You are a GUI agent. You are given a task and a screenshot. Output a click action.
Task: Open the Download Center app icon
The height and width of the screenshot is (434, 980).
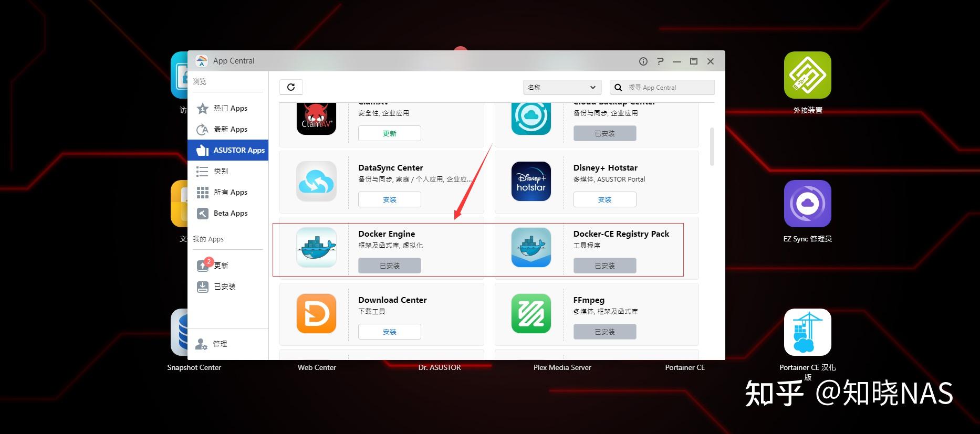point(316,314)
